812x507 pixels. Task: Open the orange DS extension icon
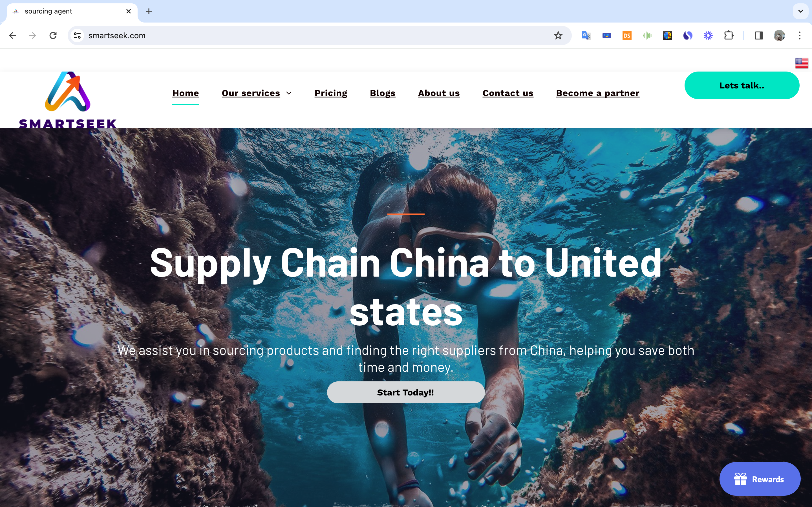pyautogui.click(x=627, y=35)
